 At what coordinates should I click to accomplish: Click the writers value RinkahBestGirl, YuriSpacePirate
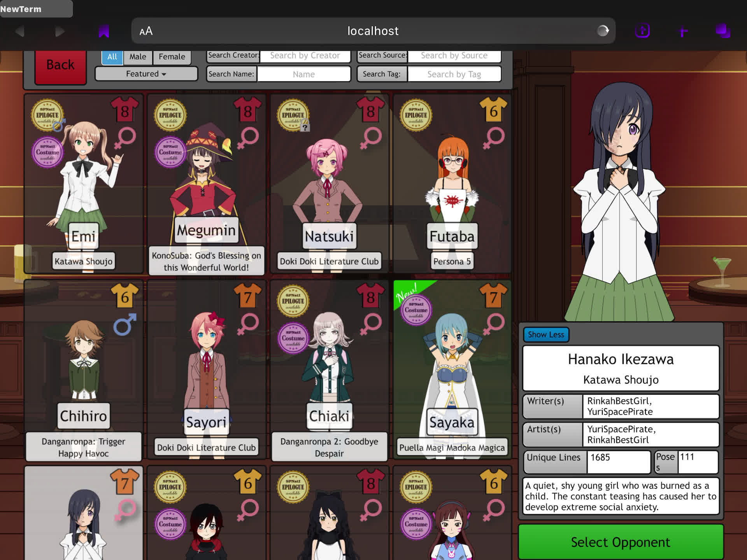tap(651, 406)
